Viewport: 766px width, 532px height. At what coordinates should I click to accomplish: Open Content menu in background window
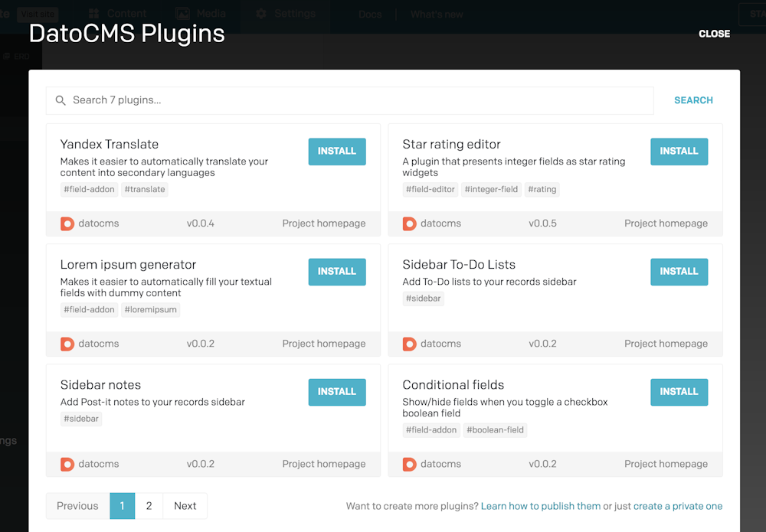coord(117,14)
